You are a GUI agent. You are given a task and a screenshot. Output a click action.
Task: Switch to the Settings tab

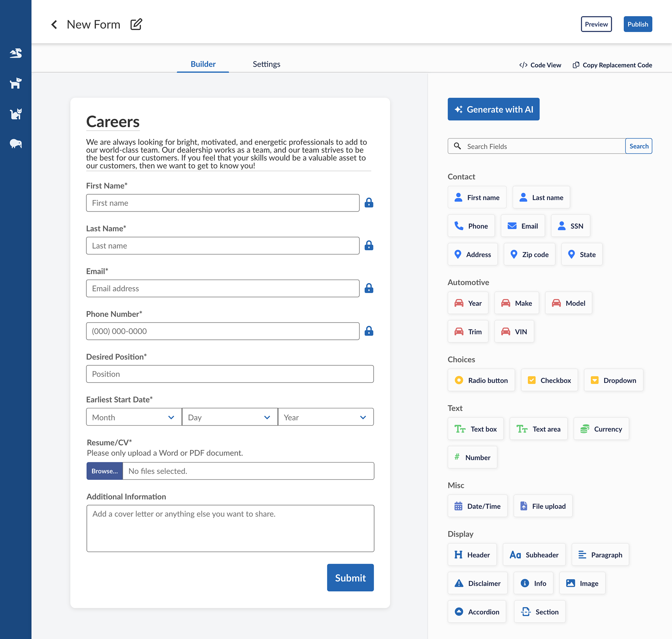coord(266,64)
